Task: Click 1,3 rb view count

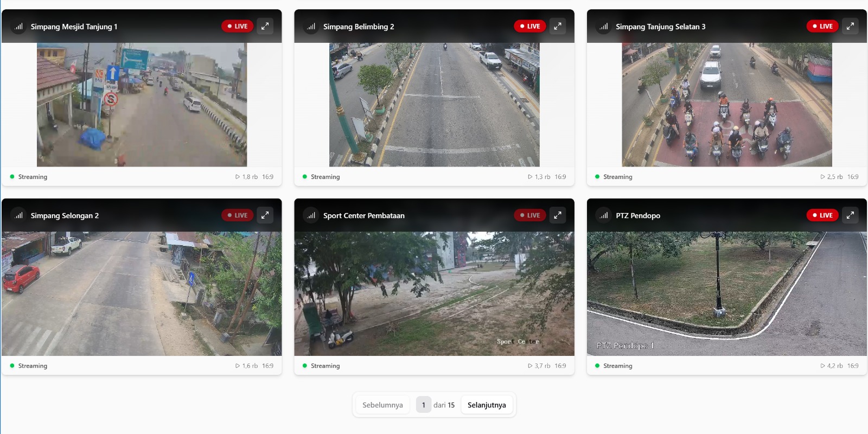Action: coord(539,177)
